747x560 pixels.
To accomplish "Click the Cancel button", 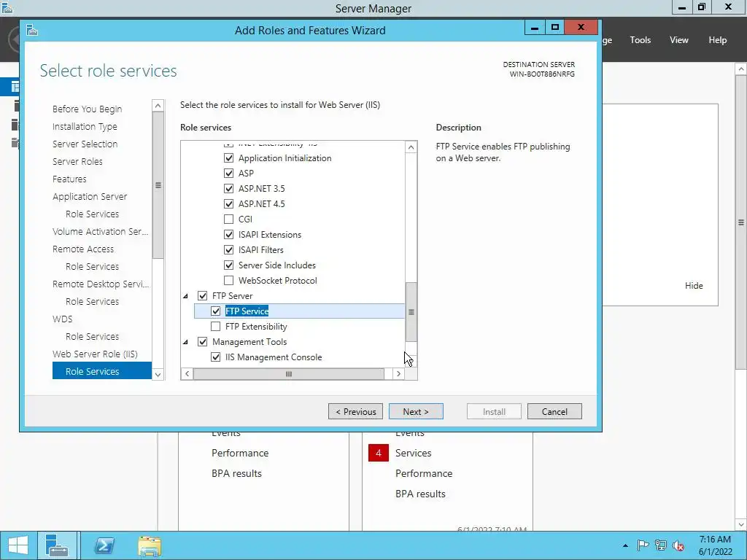I will (x=554, y=411).
